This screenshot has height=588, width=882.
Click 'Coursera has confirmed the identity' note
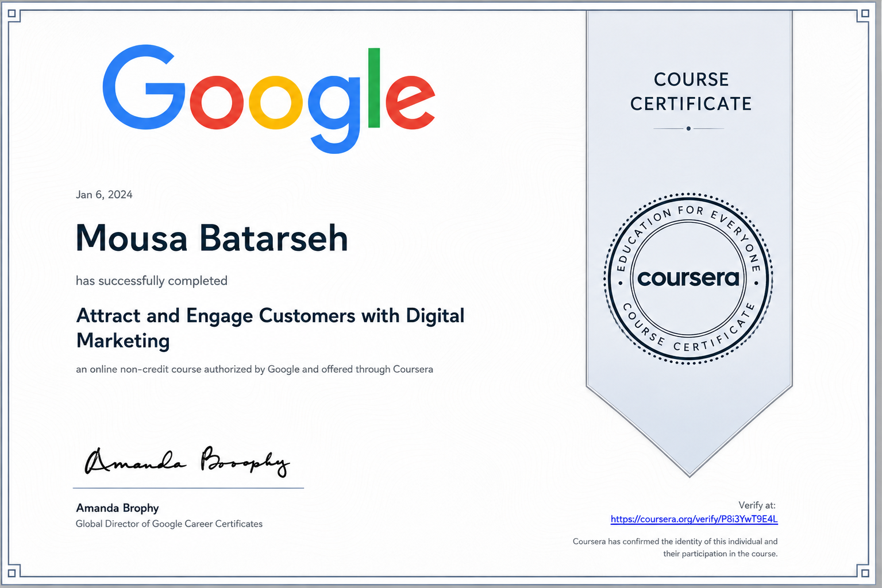(x=675, y=547)
